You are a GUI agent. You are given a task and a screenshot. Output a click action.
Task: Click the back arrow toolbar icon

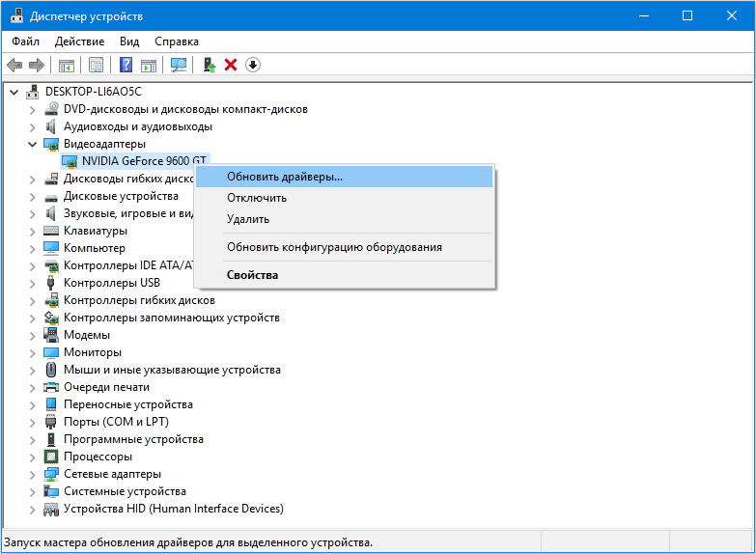[x=14, y=65]
